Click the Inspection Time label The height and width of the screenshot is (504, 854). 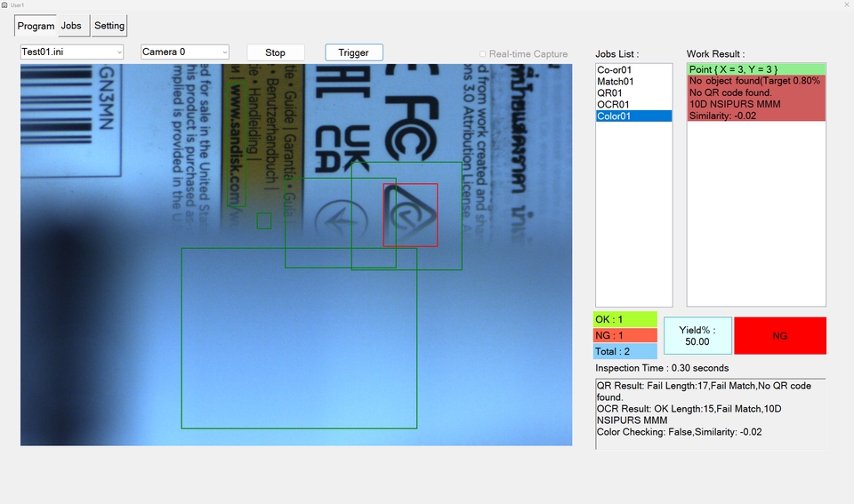click(662, 368)
